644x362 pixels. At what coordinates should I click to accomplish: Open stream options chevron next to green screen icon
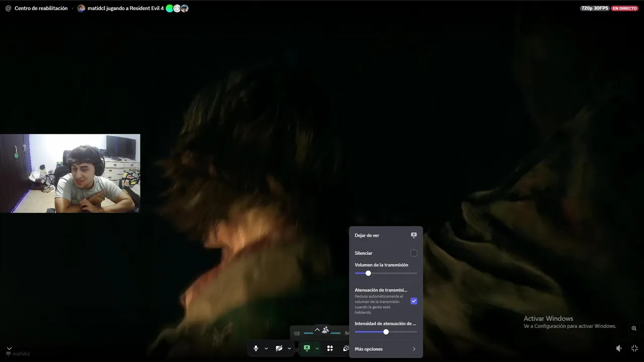(317, 348)
